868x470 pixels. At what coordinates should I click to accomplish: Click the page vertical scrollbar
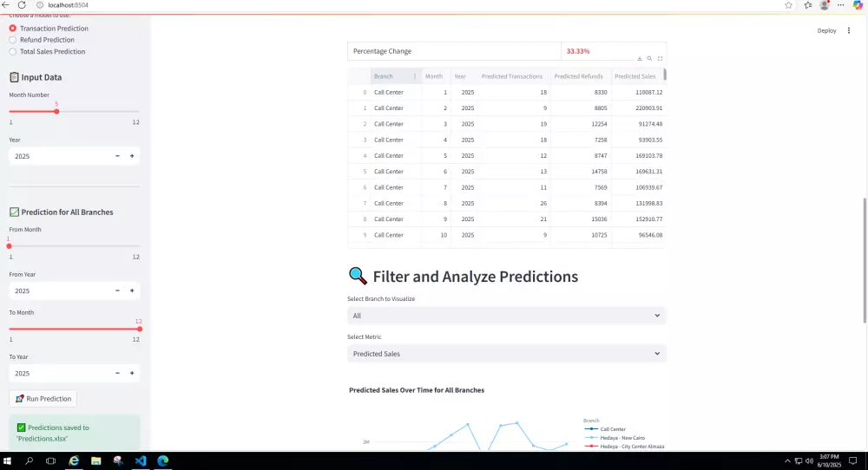pyautogui.click(x=865, y=260)
